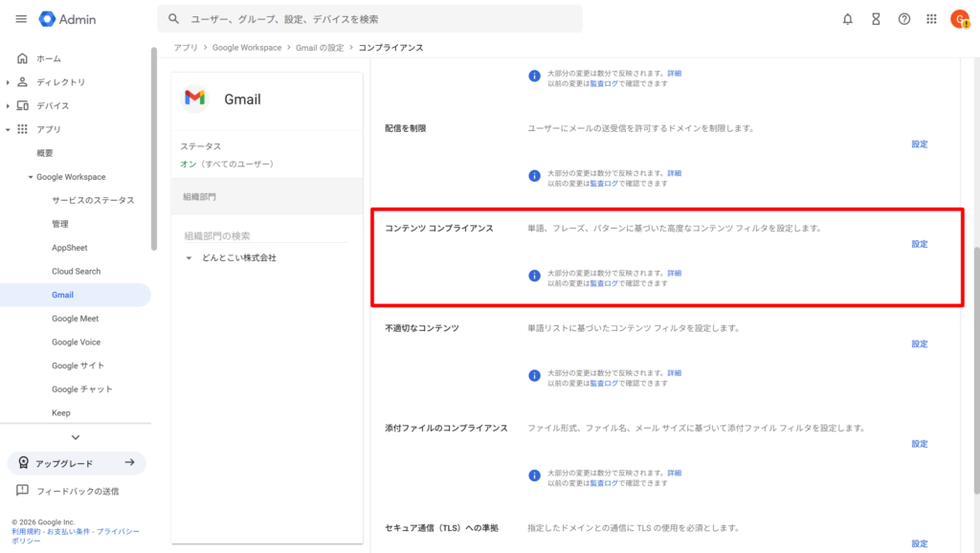The width and height of the screenshot is (980, 553).
Task: Click the Google Admin logo
Action: point(68,19)
